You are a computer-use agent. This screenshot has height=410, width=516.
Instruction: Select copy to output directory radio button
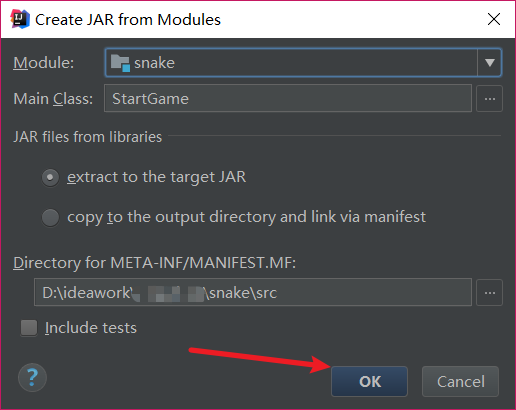pos(50,218)
